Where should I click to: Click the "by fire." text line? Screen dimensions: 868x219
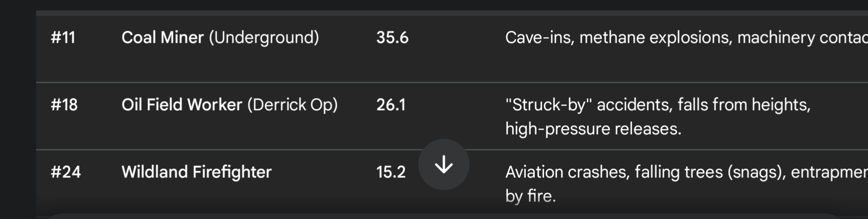(x=531, y=196)
